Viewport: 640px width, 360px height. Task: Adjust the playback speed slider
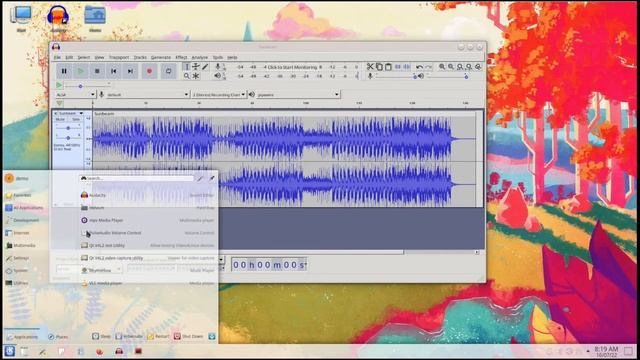[87, 86]
